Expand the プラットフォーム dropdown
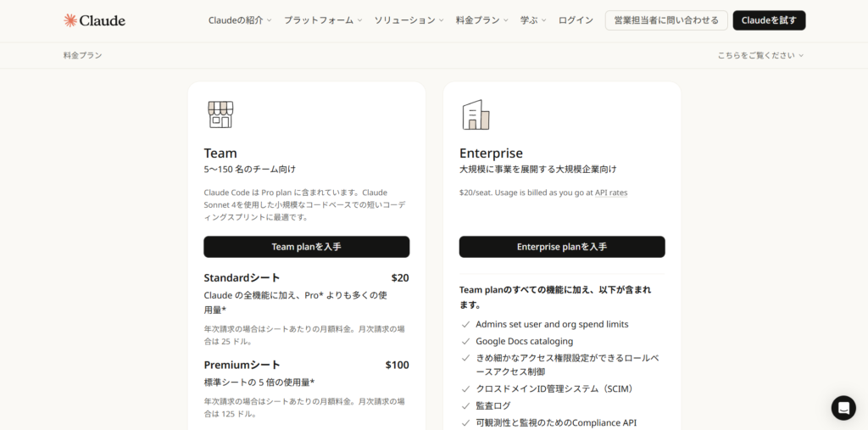The image size is (868, 430). 323,20
